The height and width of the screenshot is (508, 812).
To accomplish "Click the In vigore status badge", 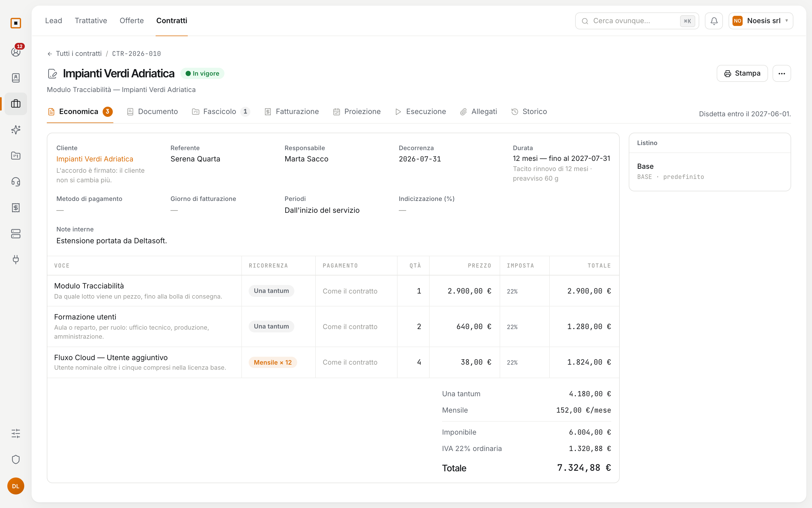I will point(202,74).
